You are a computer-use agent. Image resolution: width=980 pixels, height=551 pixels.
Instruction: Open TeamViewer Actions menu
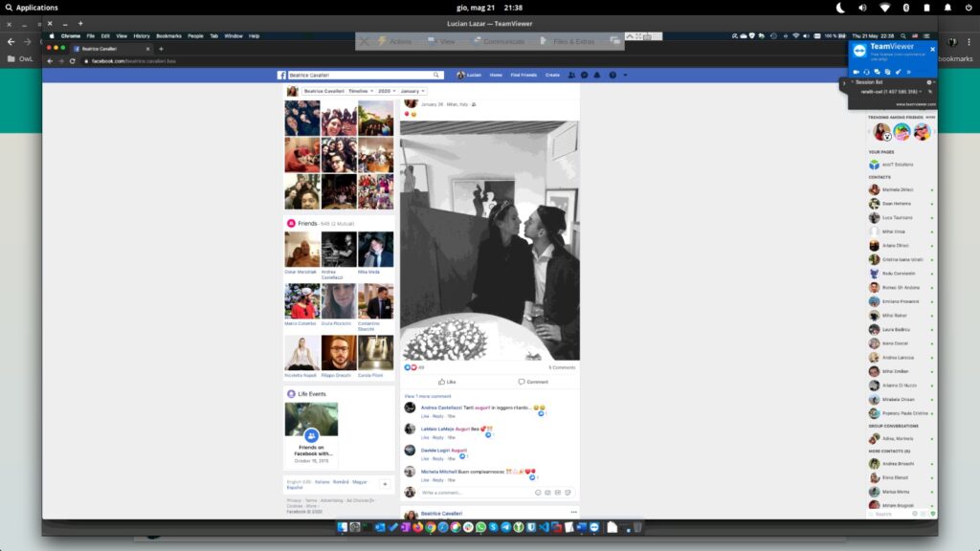click(x=395, y=41)
